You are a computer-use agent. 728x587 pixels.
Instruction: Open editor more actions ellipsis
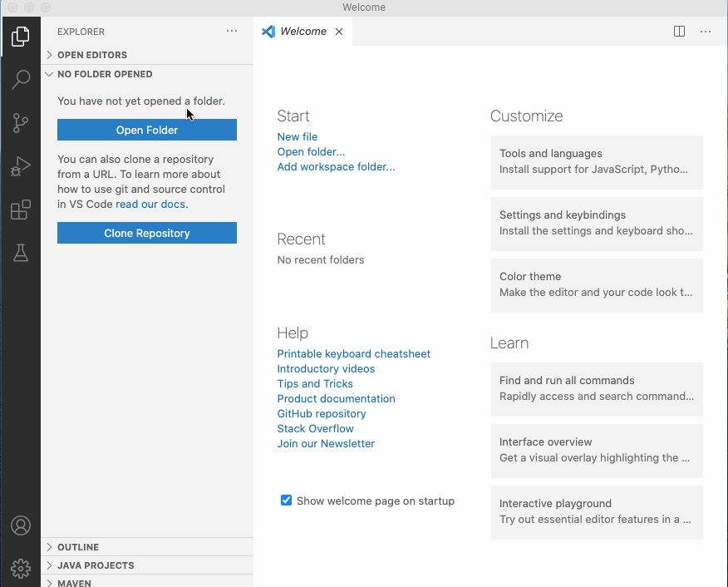tap(706, 31)
